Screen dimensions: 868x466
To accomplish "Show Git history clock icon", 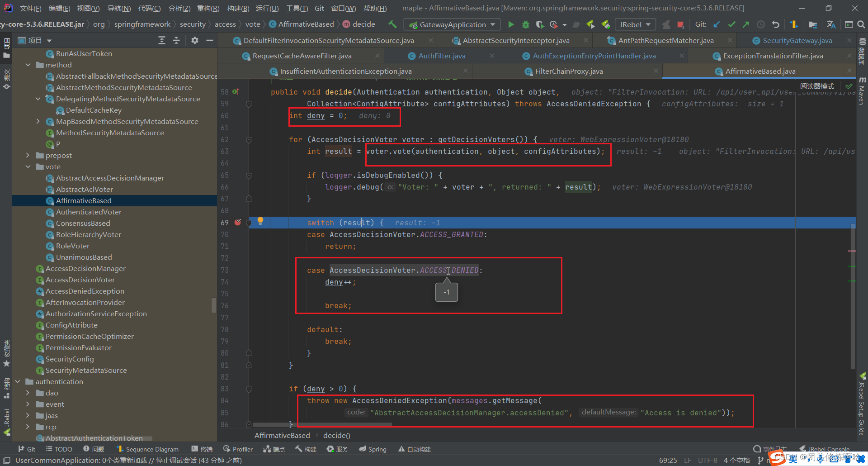I will (761, 24).
